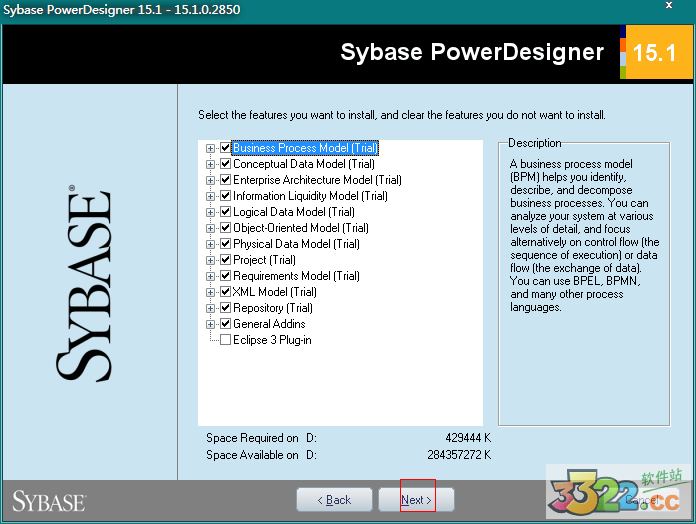Viewport: 696px width, 524px height.
Task: Select Conceptual Data Model (Trial) label
Action: [304, 164]
